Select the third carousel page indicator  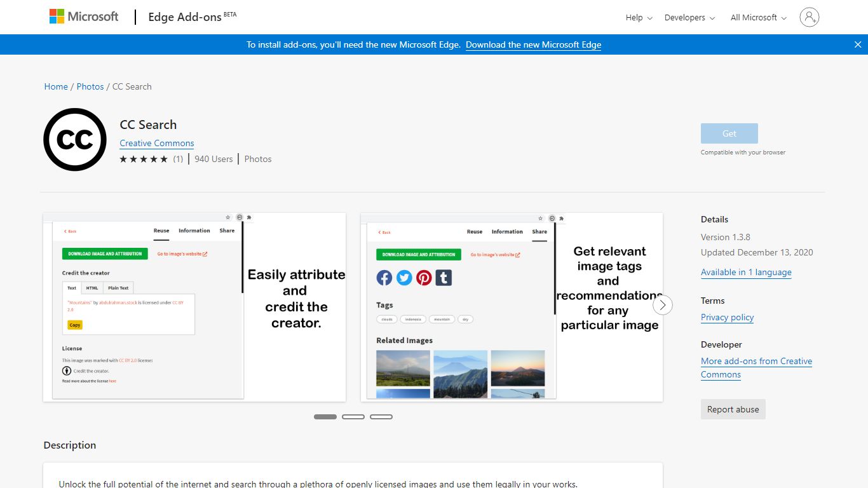[x=381, y=417]
